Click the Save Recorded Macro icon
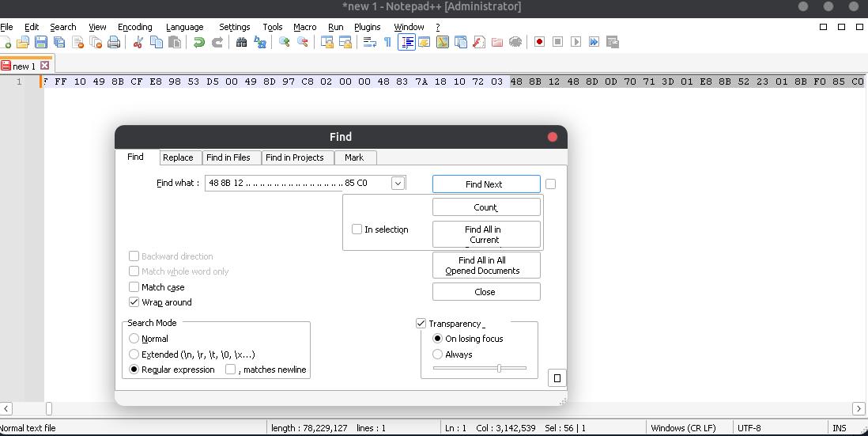Viewport: 868px width, 436px height. [612, 42]
